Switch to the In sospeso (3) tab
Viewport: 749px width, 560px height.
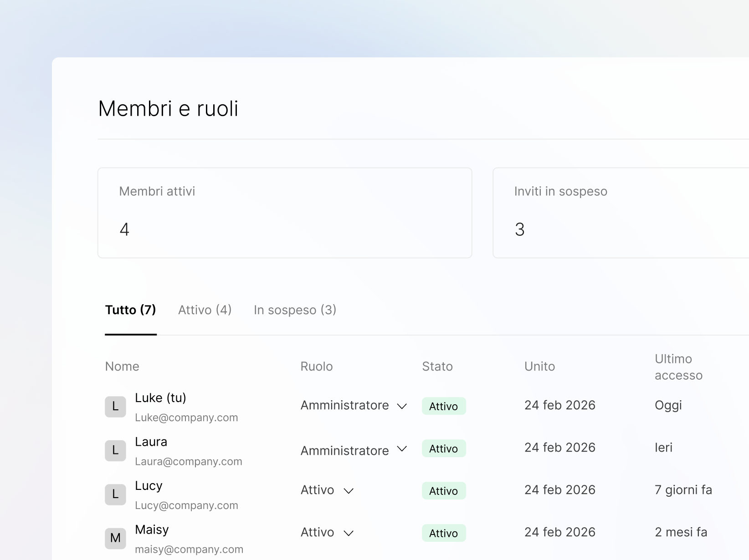[x=295, y=310]
